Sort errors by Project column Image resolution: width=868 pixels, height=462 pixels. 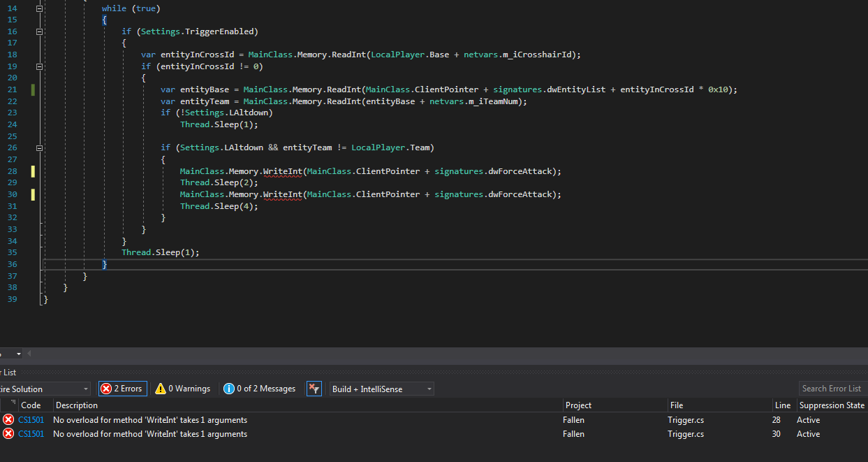tap(615, 405)
